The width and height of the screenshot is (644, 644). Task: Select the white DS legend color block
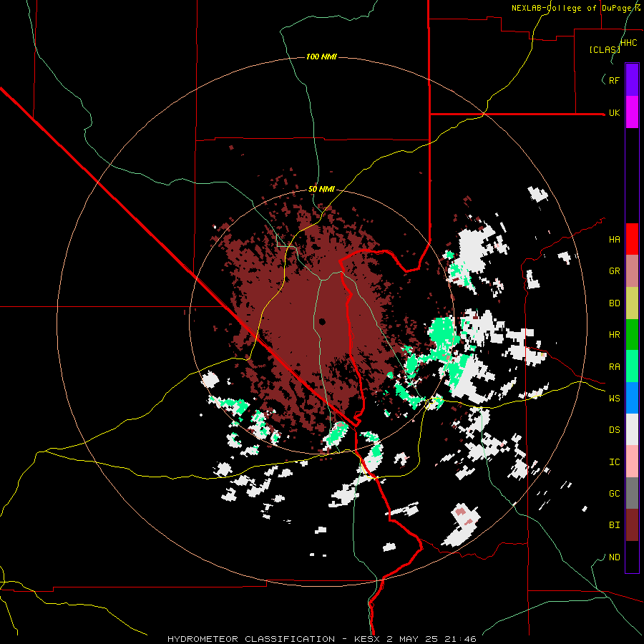pos(632,429)
